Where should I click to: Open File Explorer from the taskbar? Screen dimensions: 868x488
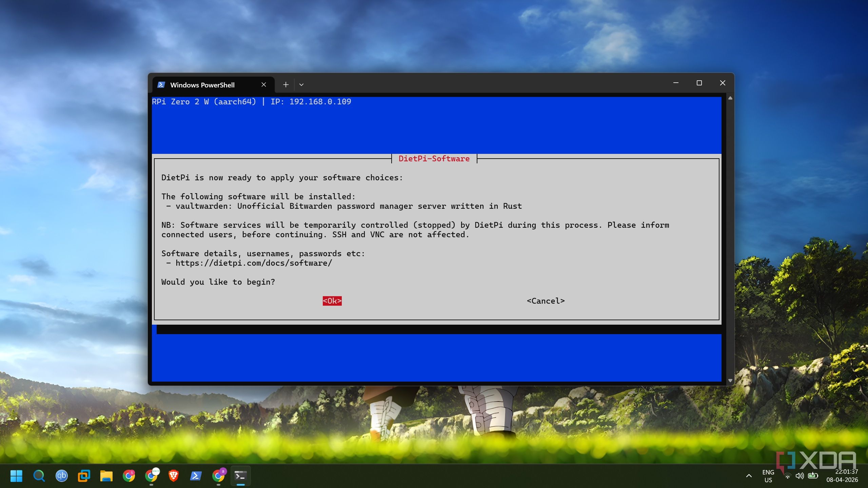(106, 476)
